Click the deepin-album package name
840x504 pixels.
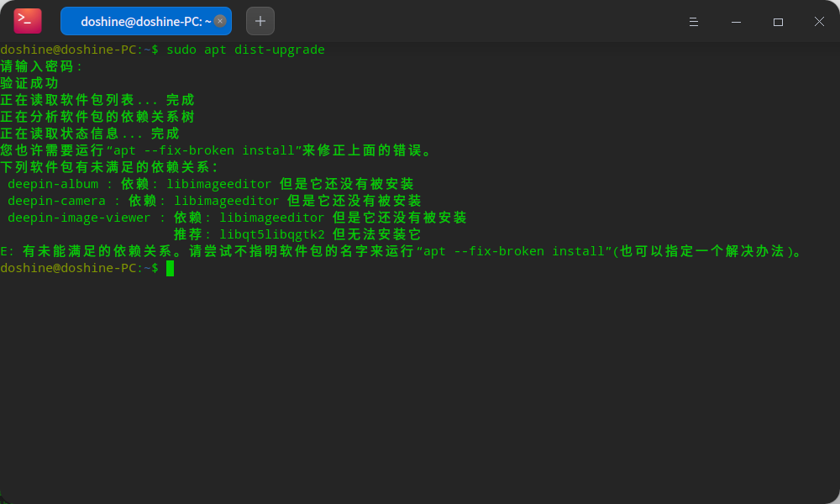53,183
